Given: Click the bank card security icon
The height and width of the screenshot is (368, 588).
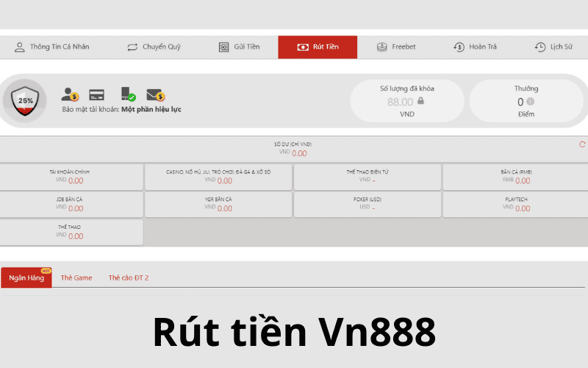Looking at the screenshot, I should tap(97, 95).
